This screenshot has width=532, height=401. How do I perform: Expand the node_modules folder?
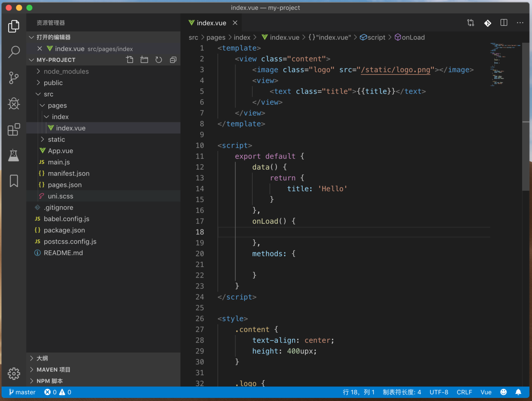[66, 71]
